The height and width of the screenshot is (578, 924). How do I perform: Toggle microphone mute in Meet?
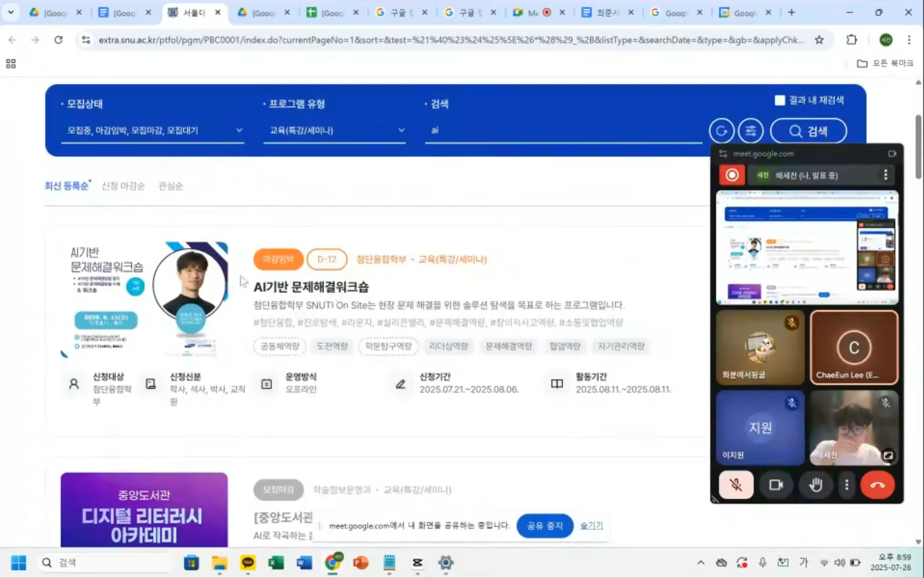736,485
